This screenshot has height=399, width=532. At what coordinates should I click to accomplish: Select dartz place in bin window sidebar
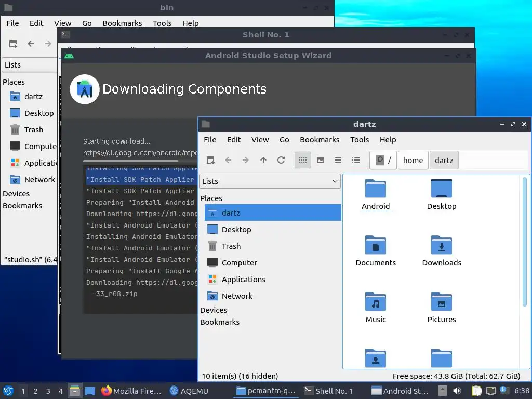pyautogui.click(x=32, y=96)
